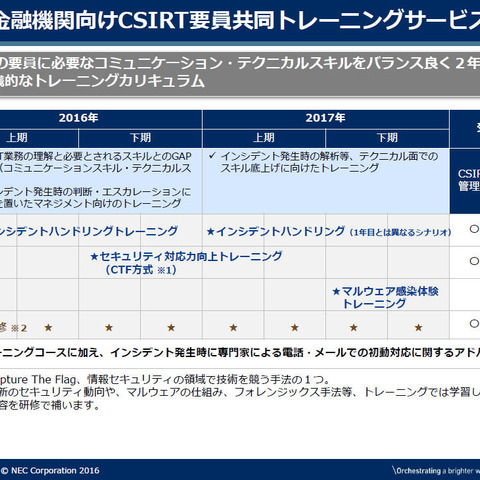480x480 pixels.
Task: Select the インシデントハンドリングトレーニング 2016 entry
Action: pyautogui.click(x=89, y=231)
